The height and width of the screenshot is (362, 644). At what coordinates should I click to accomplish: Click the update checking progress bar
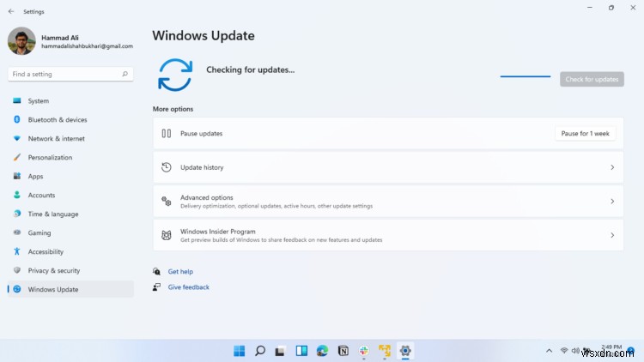(x=525, y=76)
